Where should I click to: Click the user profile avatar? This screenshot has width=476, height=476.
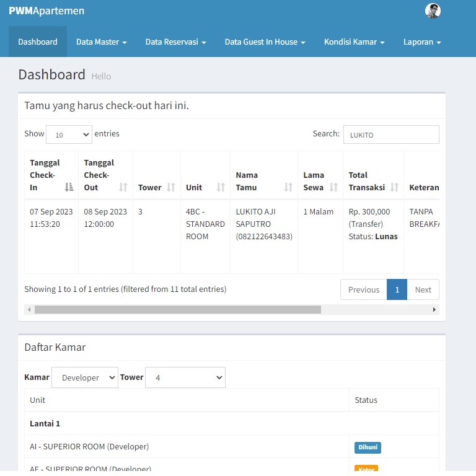coord(433,11)
